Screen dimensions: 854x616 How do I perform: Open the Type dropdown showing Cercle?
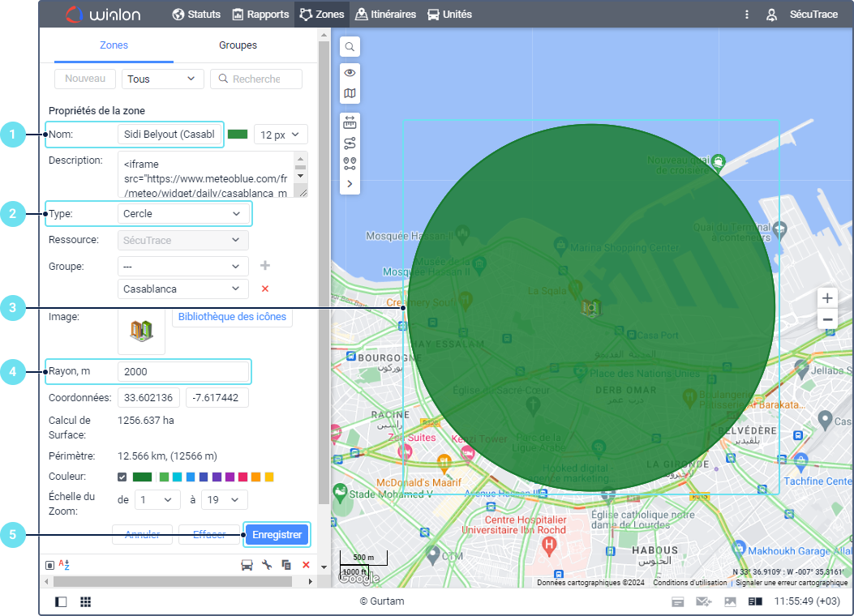[182, 214]
